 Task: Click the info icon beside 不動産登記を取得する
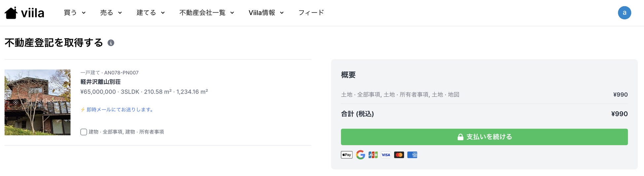[x=111, y=43]
